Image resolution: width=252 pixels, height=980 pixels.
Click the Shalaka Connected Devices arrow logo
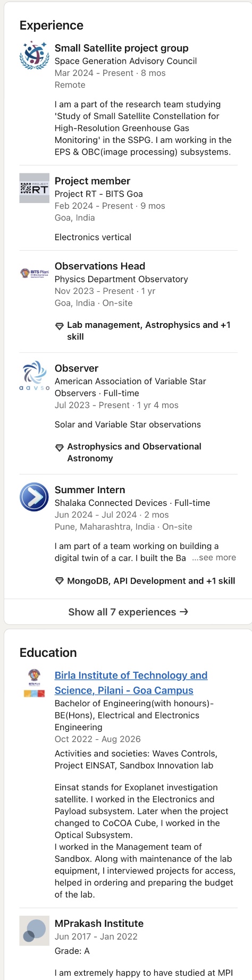point(34,497)
